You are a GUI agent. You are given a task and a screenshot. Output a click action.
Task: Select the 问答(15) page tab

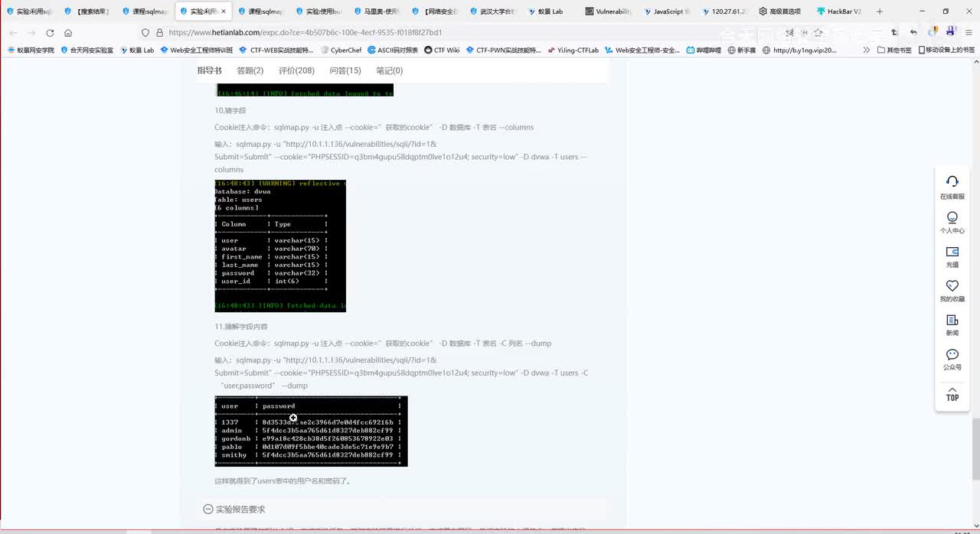345,70
